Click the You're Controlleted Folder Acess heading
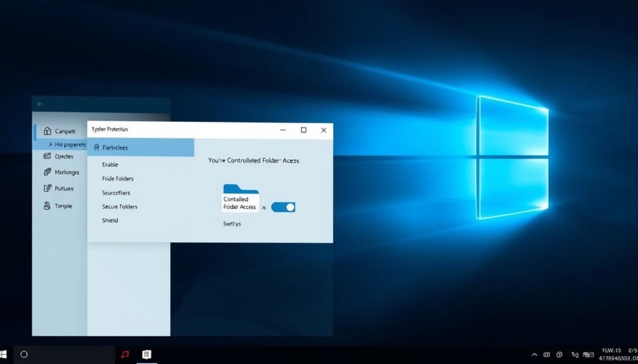Screen dimensions: 638x364 tap(254, 161)
